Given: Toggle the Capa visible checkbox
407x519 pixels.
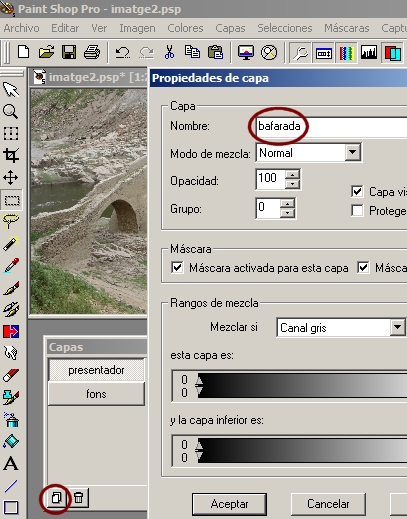Looking at the screenshot, I should pos(357,192).
